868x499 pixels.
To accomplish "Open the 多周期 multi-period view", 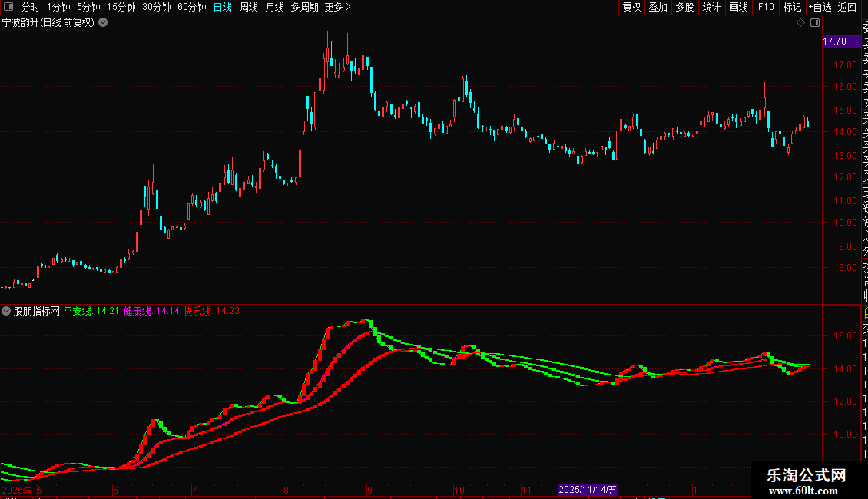I will point(304,7).
